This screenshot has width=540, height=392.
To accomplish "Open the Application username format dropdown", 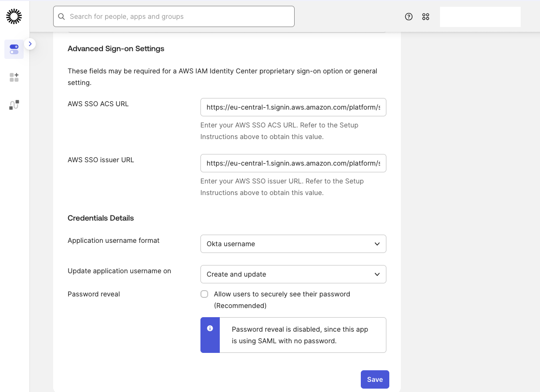I will click(293, 244).
